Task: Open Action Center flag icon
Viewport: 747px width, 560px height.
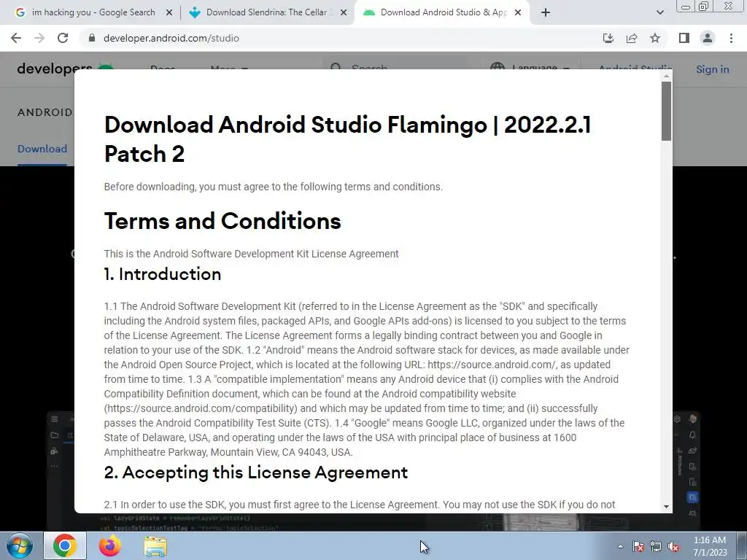Action: pos(638,546)
